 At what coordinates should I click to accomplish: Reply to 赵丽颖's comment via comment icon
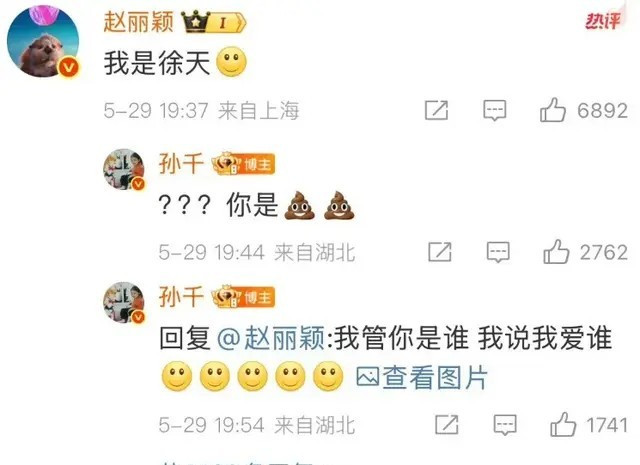(495, 110)
